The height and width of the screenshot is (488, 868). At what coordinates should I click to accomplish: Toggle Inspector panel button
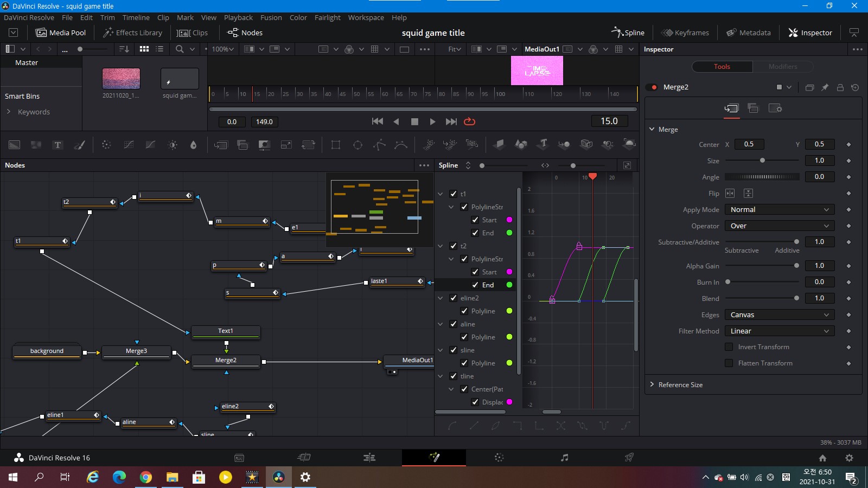(810, 33)
